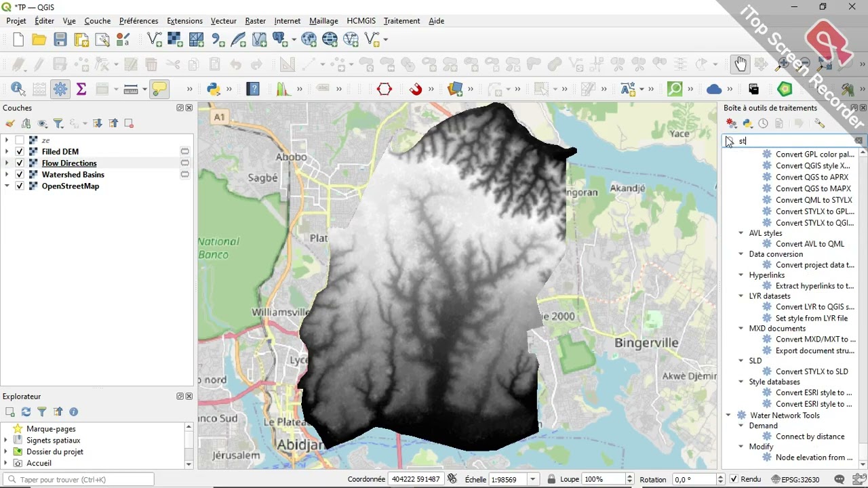The image size is (868, 488).
Task: Open the blue cloud plugin icon
Action: coord(714,89)
